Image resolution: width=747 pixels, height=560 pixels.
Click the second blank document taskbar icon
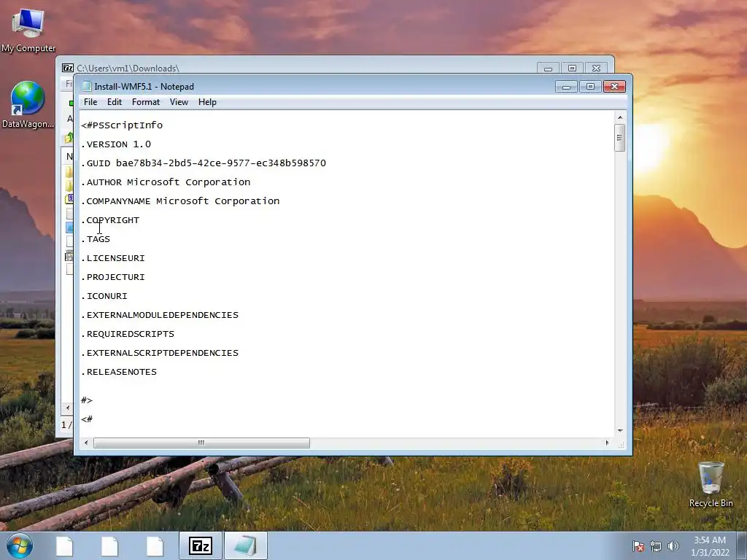click(109, 546)
